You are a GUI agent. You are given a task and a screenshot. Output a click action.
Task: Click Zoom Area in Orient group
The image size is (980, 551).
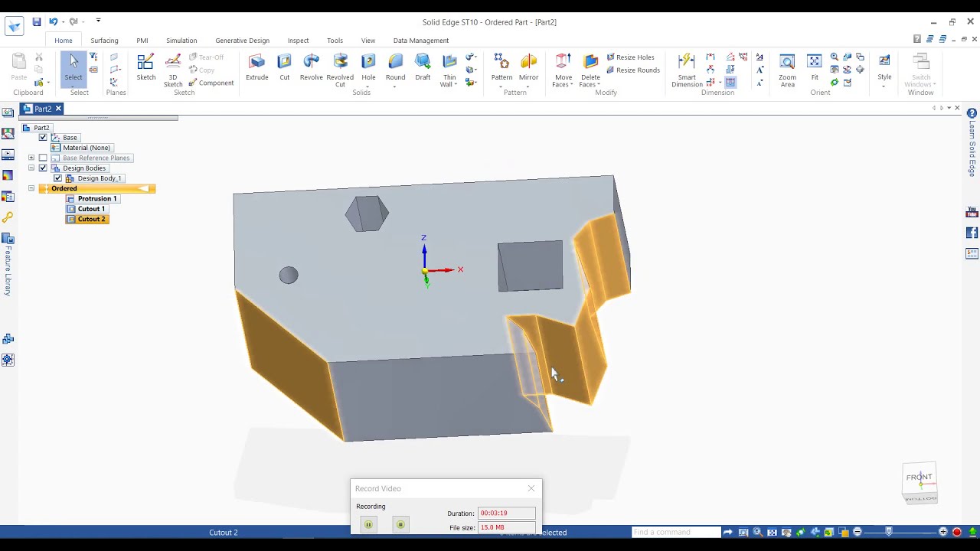787,70
